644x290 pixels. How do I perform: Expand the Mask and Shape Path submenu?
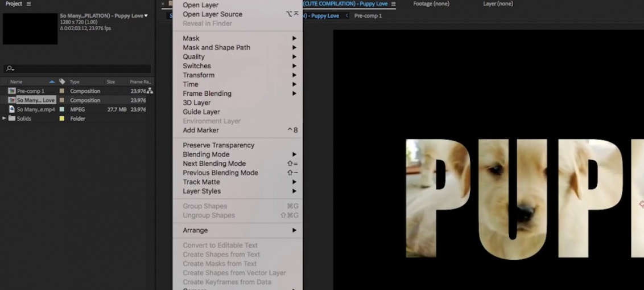[x=294, y=47]
